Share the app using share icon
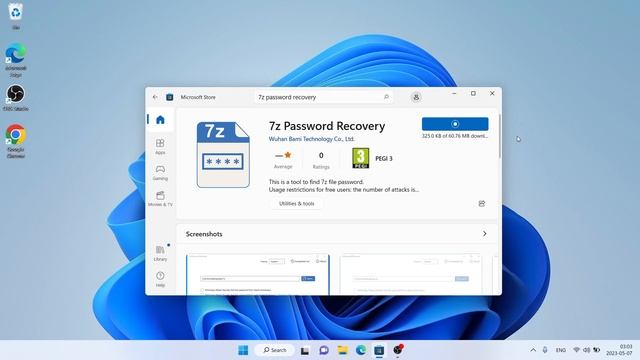 pos(482,203)
